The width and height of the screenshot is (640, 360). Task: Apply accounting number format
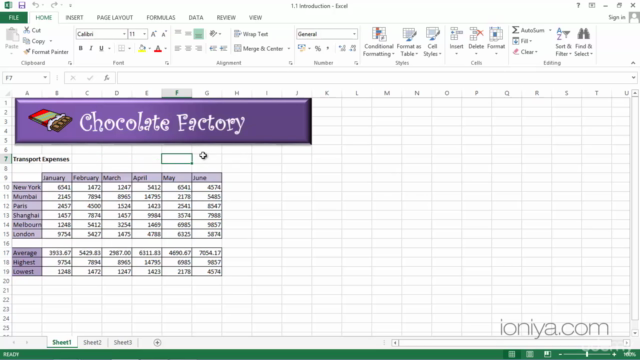(302, 49)
